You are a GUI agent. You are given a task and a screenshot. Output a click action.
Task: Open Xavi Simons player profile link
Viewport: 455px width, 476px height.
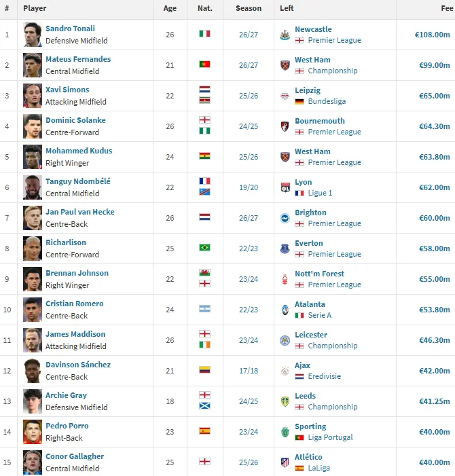click(x=67, y=90)
